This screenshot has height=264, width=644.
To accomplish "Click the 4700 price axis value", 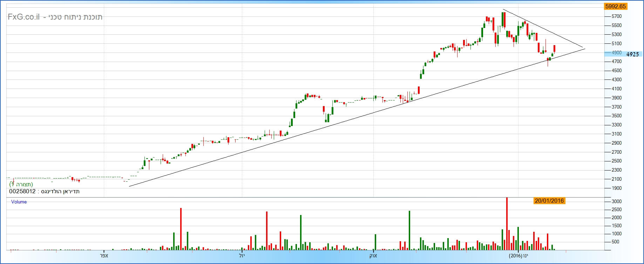I will coord(616,62).
